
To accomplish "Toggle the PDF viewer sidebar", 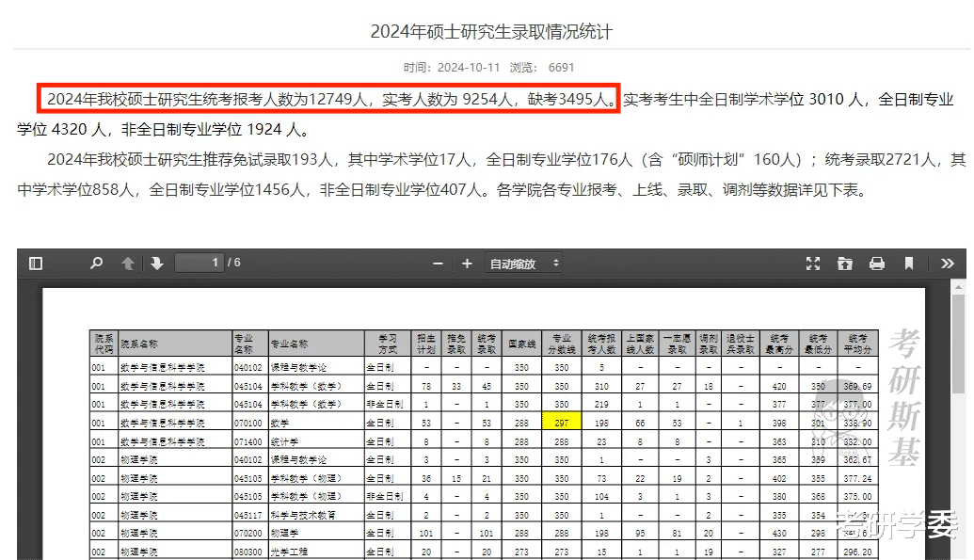I will coord(36,264).
